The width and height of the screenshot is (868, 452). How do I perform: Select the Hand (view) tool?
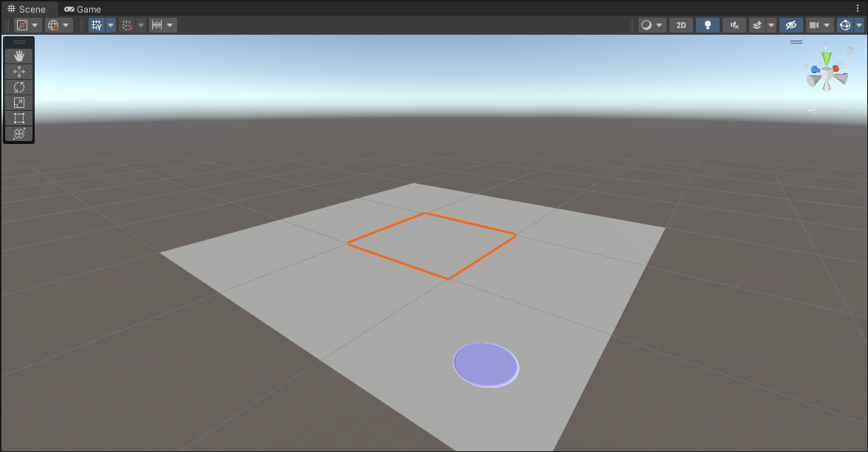[19, 56]
